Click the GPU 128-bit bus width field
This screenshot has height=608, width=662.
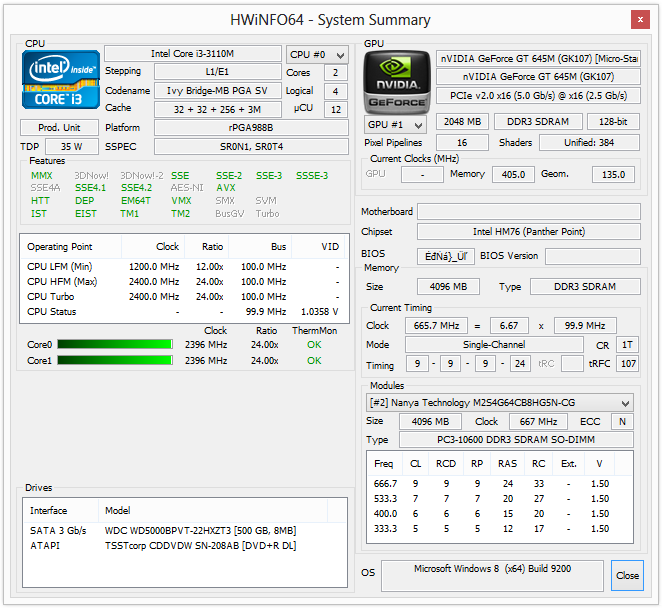pos(613,122)
